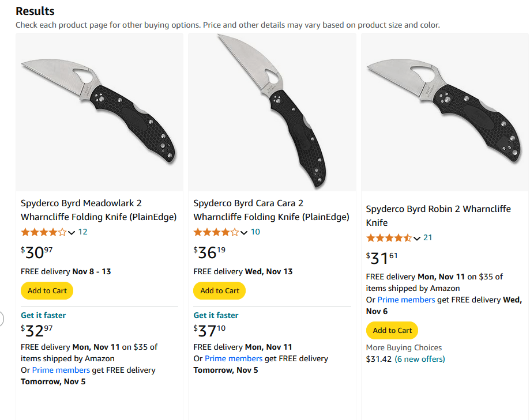Expand Cara Cara 2 rating breakdown chevron
530x420 pixels.
[x=244, y=233]
